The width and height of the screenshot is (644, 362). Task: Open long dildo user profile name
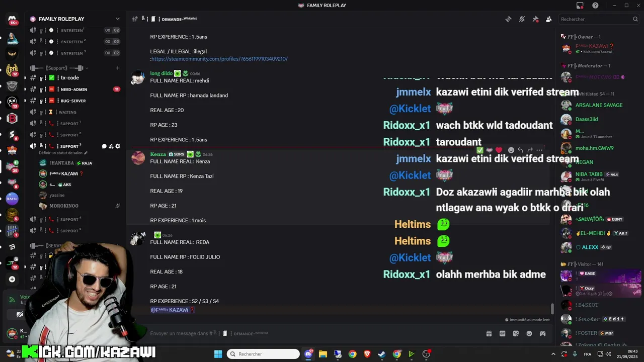click(161, 73)
